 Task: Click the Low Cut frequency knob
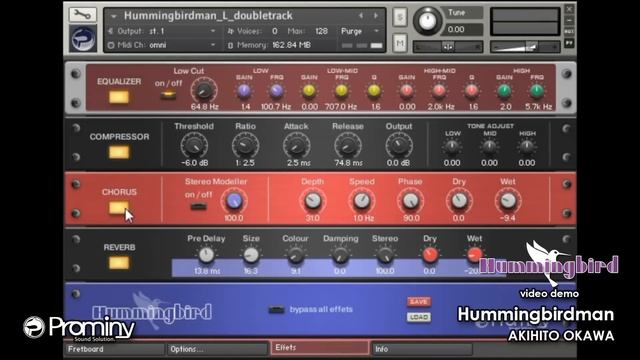(204, 90)
